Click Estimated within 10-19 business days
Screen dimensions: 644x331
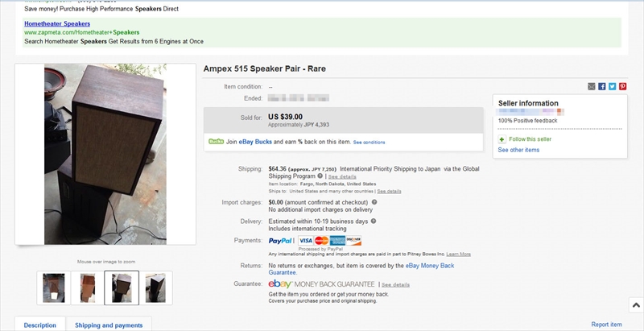tap(318, 221)
